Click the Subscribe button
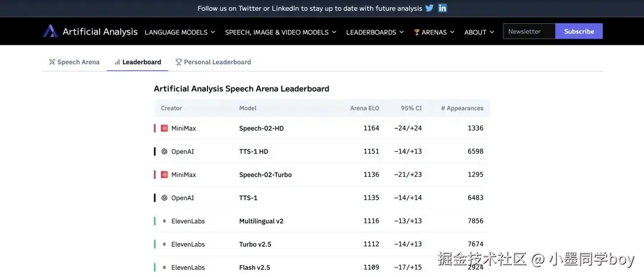Screen dimensions: 644x277 pyautogui.click(x=578, y=31)
